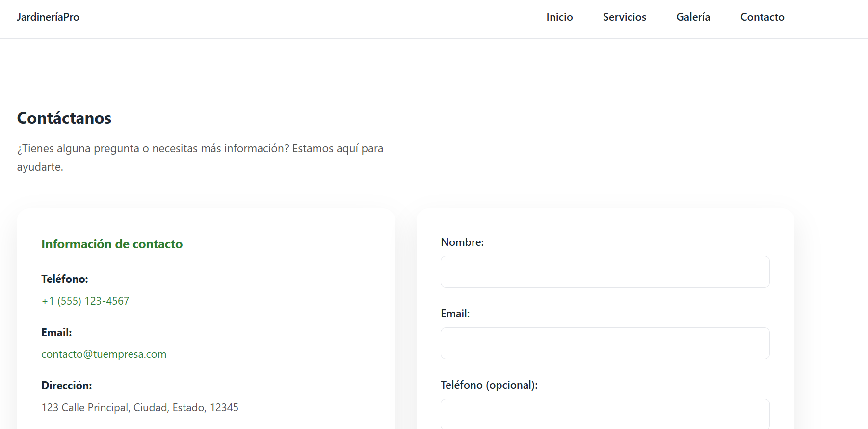Select Contacto in the navigation bar
The image size is (868, 429).
[x=762, y=17]
